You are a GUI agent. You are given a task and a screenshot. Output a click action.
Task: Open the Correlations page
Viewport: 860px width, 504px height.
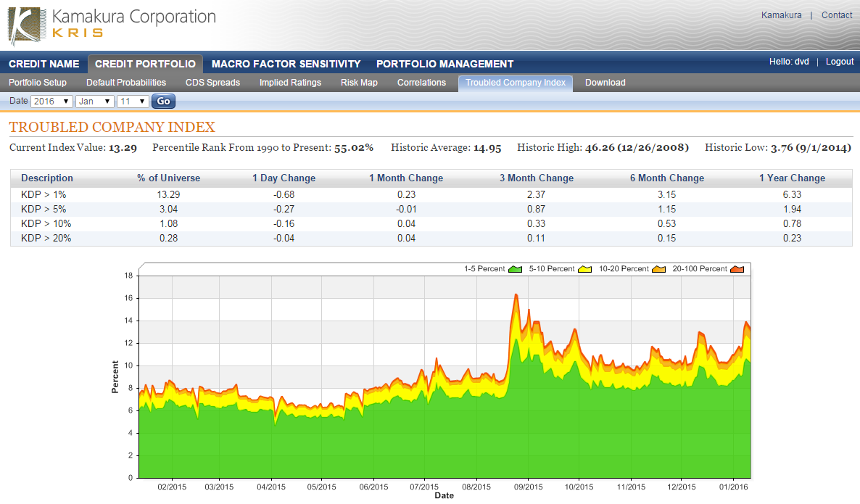[x=421, y=83]
